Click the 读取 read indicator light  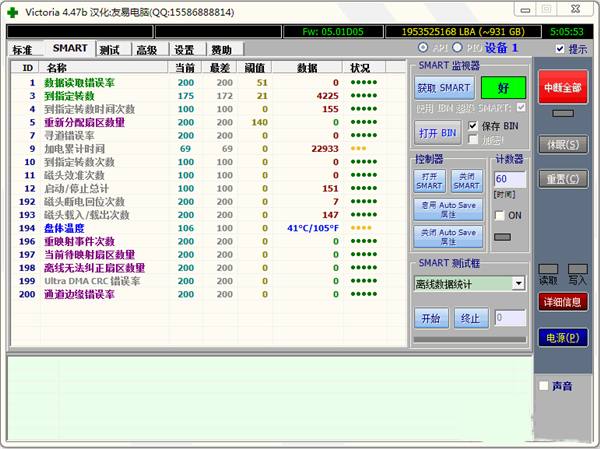point(549,267)
